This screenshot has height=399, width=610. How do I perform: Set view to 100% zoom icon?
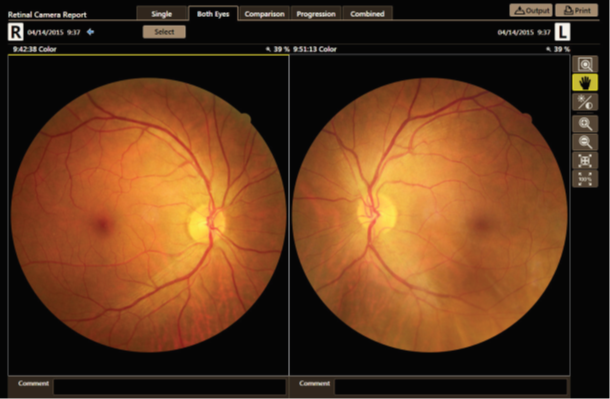585,179
